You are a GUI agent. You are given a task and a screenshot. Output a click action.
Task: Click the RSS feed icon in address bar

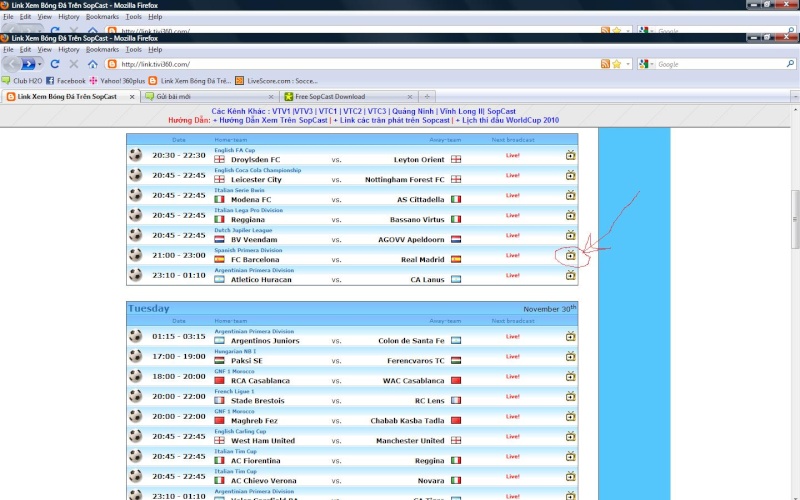[605, 64]
